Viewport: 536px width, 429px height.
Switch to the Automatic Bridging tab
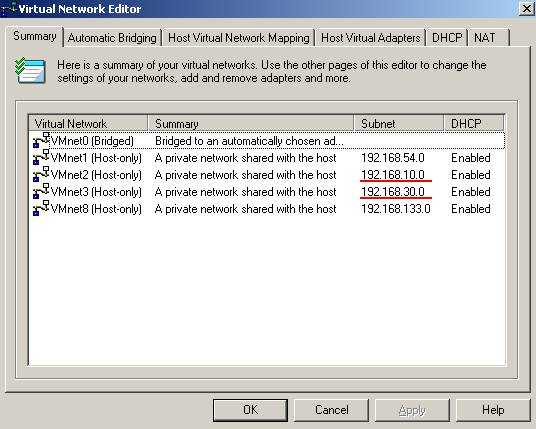(x=112, y=38)
